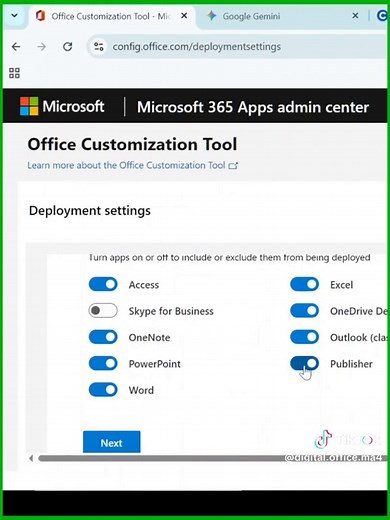This screenshot has height=520, width=390.
Task: Click the Office icon on the first tab
Action: (x=40, y=16)
